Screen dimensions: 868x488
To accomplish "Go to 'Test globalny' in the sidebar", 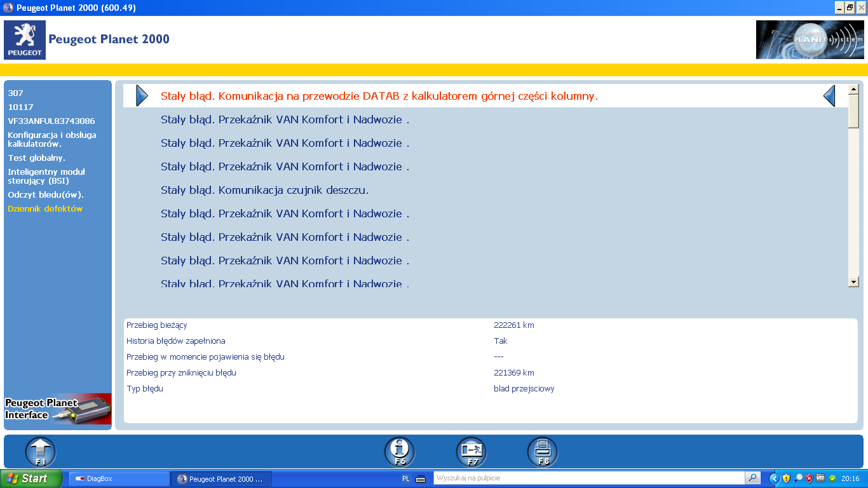I will (37, 158).
